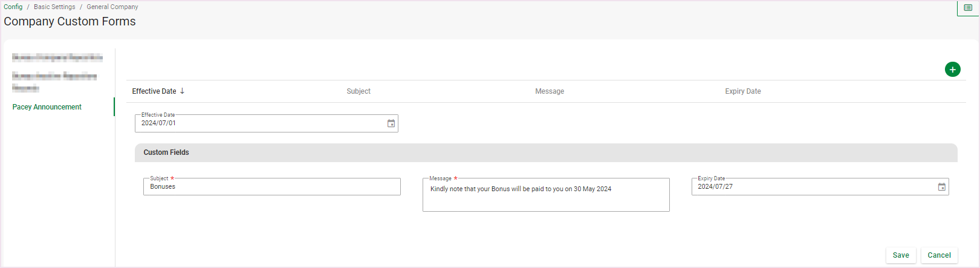Save the announcement form

coord(900,255)
